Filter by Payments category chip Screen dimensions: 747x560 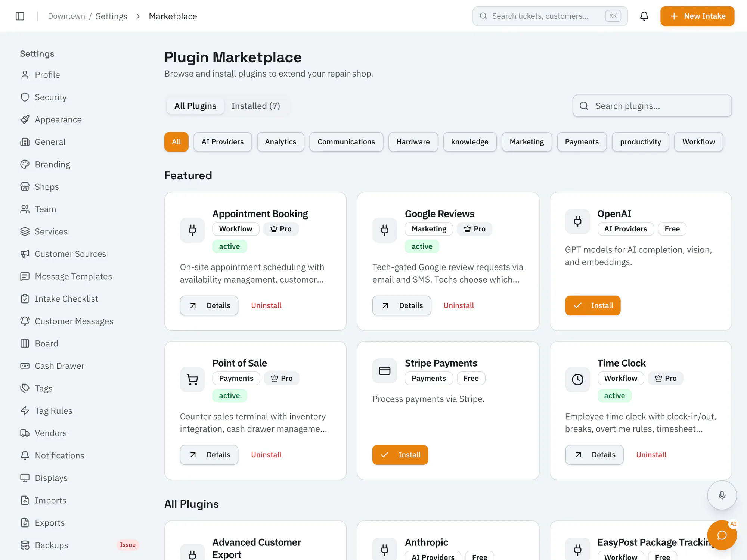tap(582, 142)
